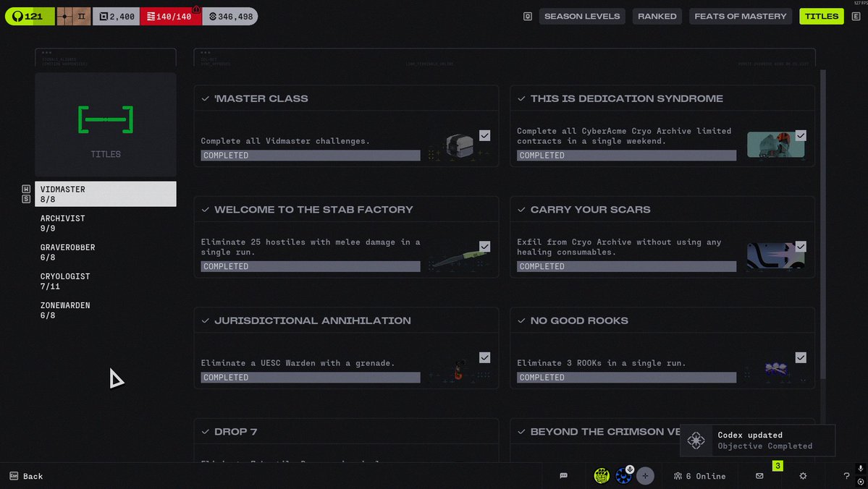Select the Graverobber 6/8 title category
The image size is (868, 489).
point(106,252)
